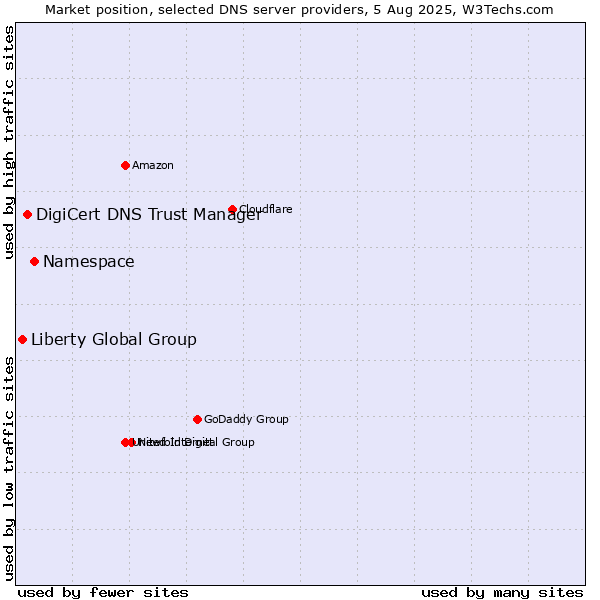Click the 'DigiCert DNS Trust Manager' label

click(149, 215)
